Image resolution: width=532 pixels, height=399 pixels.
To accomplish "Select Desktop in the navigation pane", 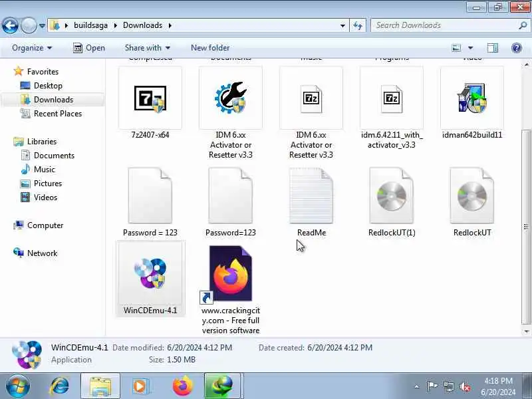I will (48, 86).
